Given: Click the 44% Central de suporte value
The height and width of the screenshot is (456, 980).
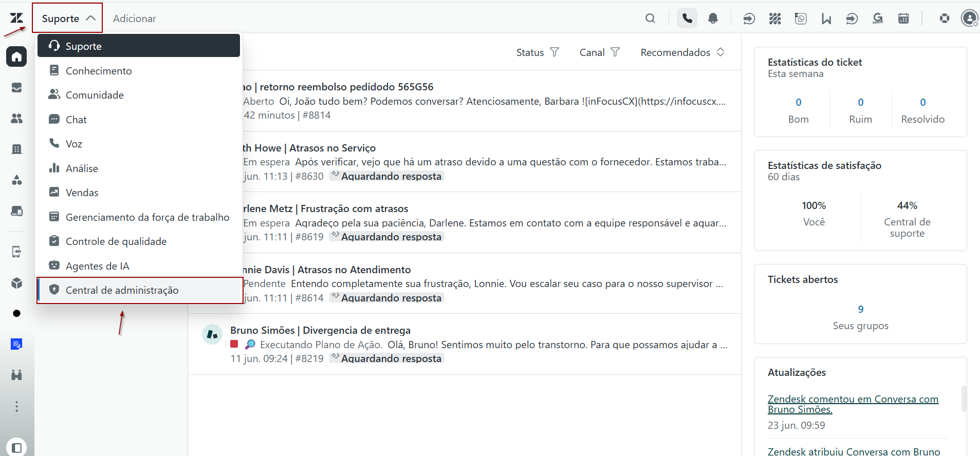Looking at the screenshot, I should (x=907, y=205).
